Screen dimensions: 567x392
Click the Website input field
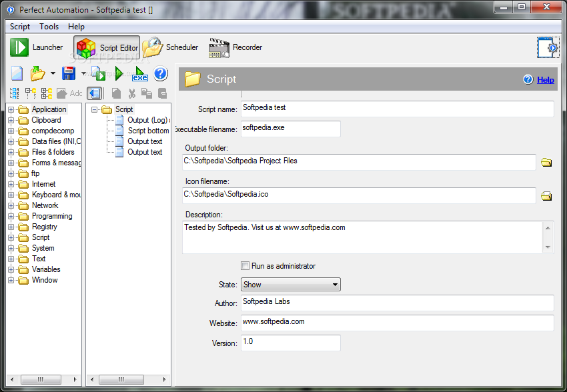[x=397, y=323]
